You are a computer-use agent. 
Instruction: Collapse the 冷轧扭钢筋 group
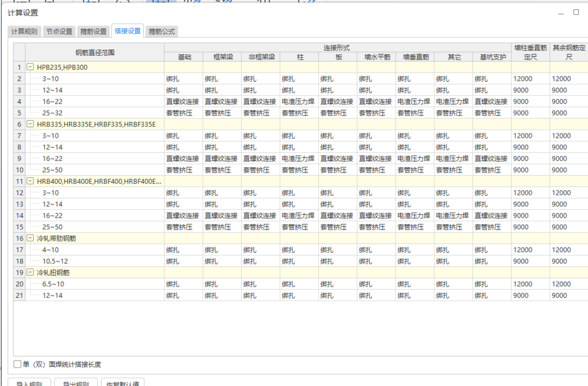(30, 272)
